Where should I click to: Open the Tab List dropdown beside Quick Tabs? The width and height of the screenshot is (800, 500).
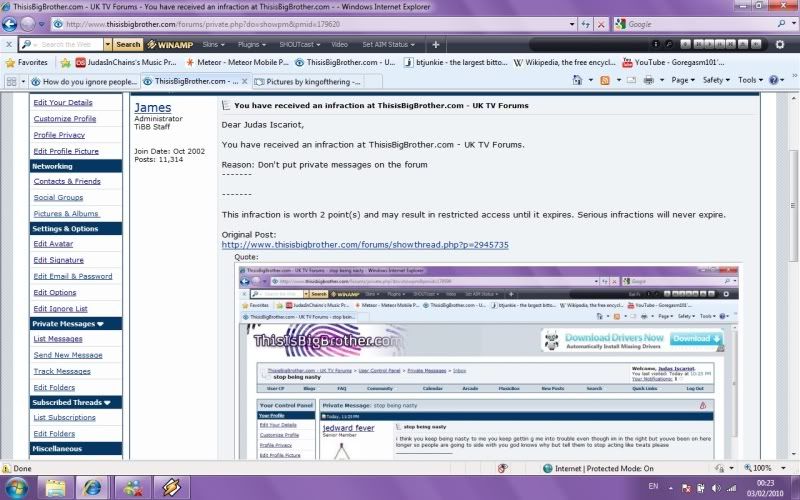coord(23,82)
